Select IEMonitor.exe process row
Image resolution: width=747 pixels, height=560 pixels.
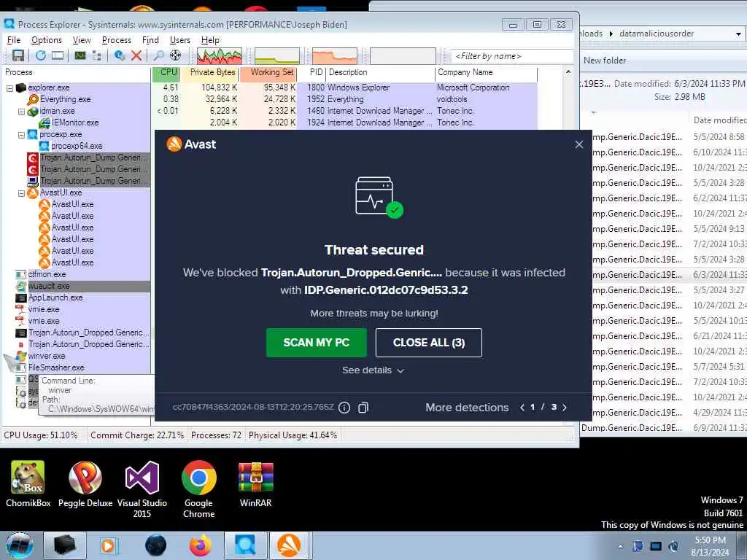pos(74,122)
